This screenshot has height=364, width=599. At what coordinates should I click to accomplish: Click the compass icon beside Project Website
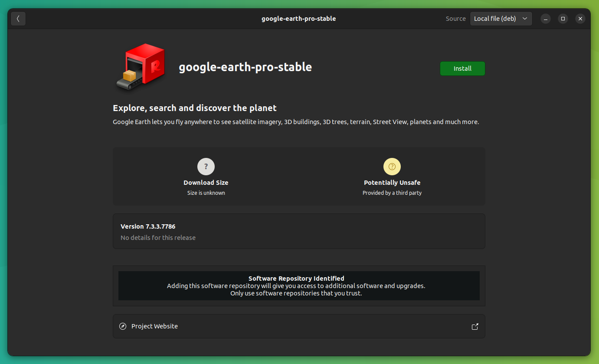(123, 326)
